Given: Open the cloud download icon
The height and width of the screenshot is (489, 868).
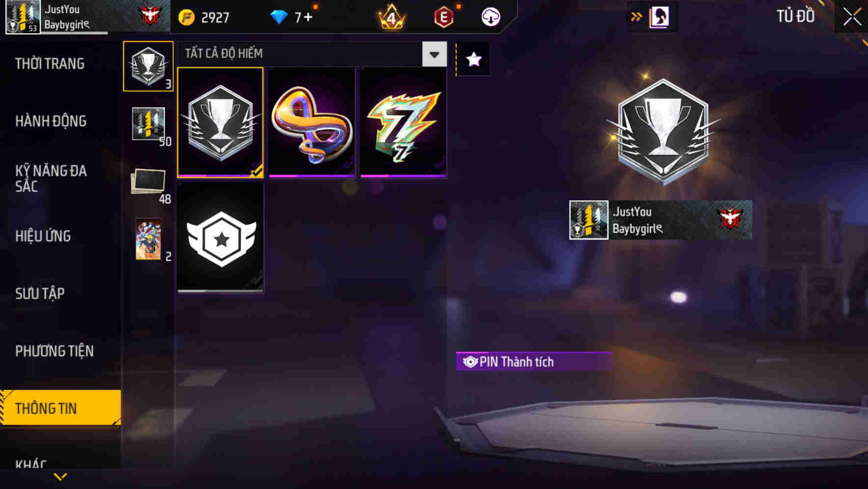Looking at the screenshot, I should click(x=490, y=17).
